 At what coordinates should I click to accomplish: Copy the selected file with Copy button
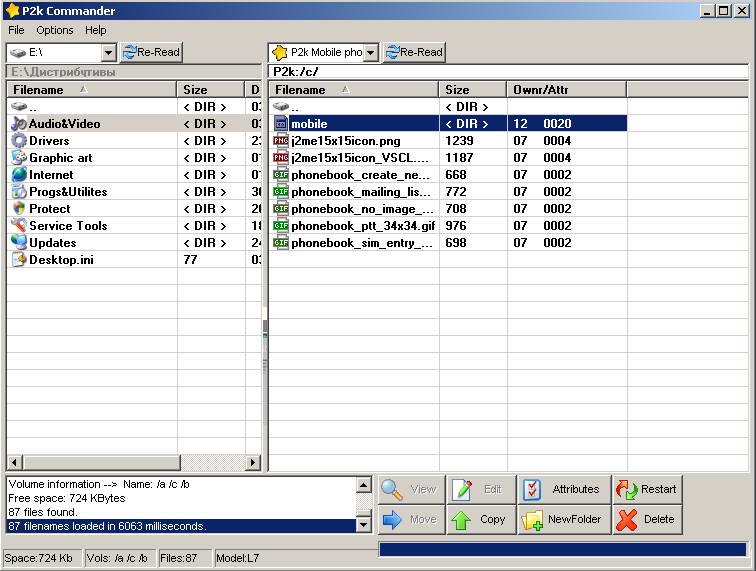[481, 519]
